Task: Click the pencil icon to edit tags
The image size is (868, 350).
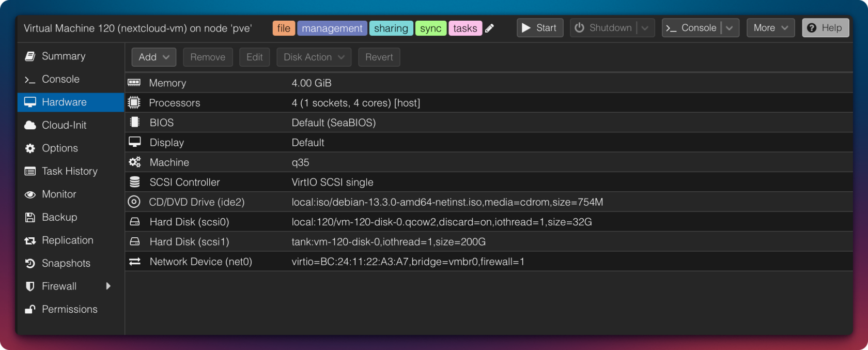Action: tap(490, 28)
